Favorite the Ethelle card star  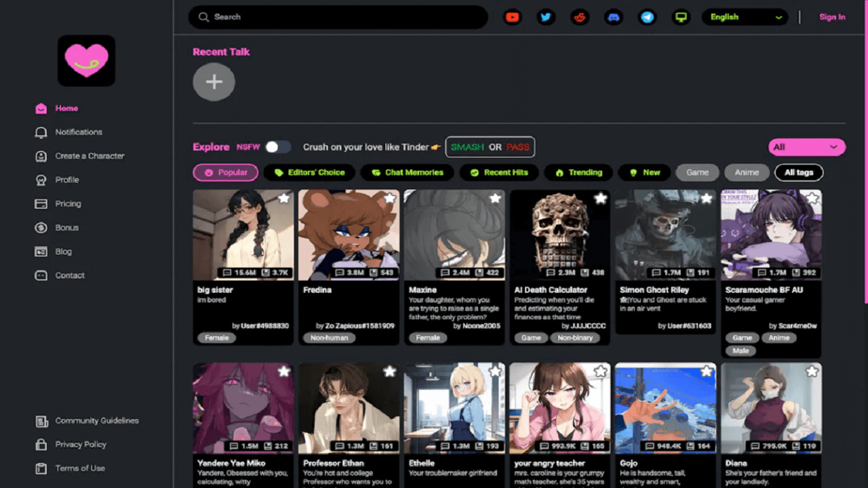(496, 371)
